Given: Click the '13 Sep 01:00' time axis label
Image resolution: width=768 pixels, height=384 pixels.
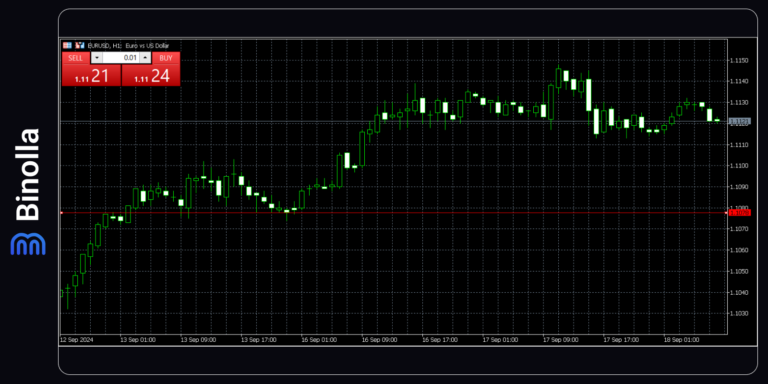Looking at the screenshot, I should [x=138, y=339].
